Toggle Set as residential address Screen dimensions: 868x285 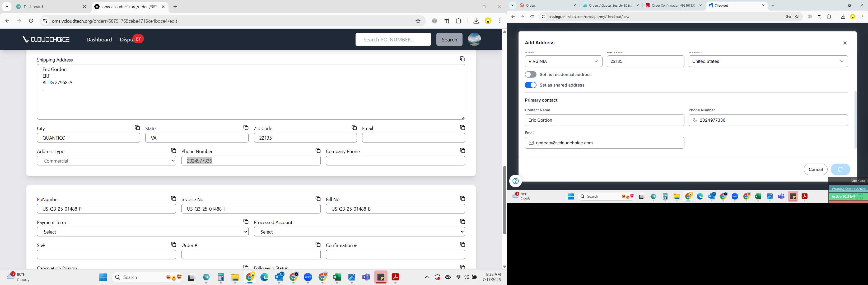coord(530,74)
